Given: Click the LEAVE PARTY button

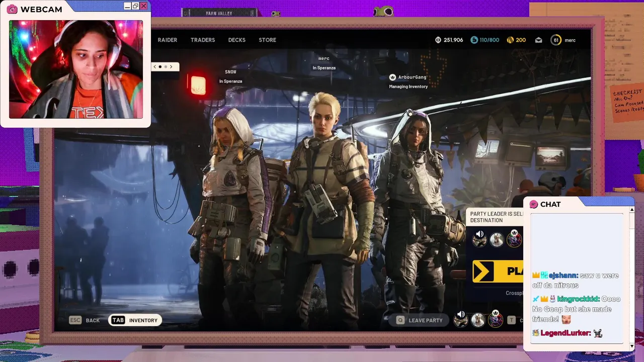Looking at the screenshot, I should pos(420,320).
